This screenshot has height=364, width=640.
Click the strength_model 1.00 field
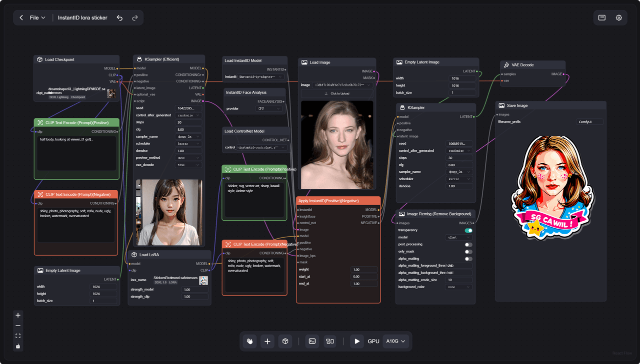[195, 290]
